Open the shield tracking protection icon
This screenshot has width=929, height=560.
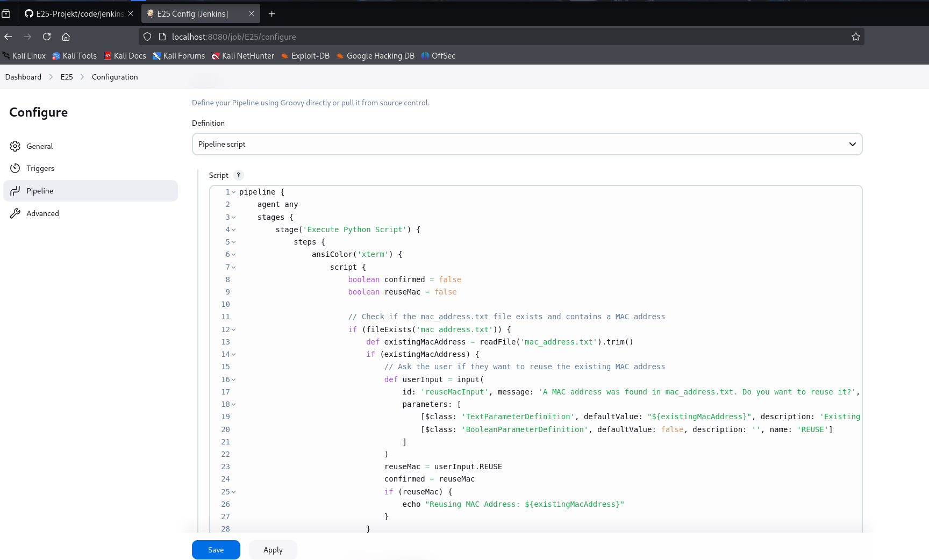(147, 37)
